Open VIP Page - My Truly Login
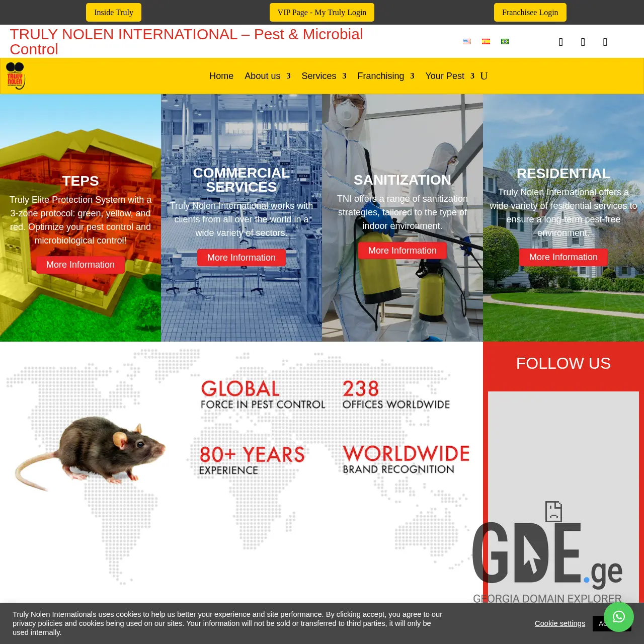The width and height of the screenshot is (644, 644). [x=322, y=13]
